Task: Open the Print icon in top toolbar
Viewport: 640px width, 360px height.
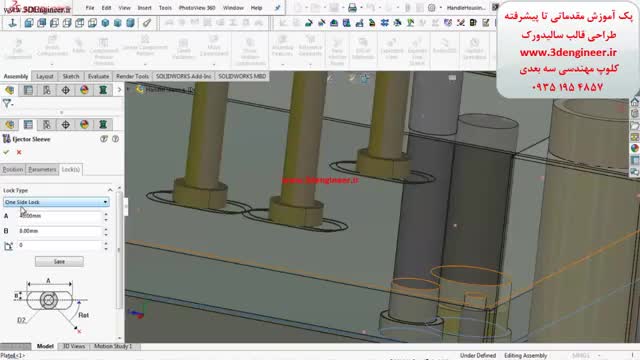Action: tap(352, 8)
